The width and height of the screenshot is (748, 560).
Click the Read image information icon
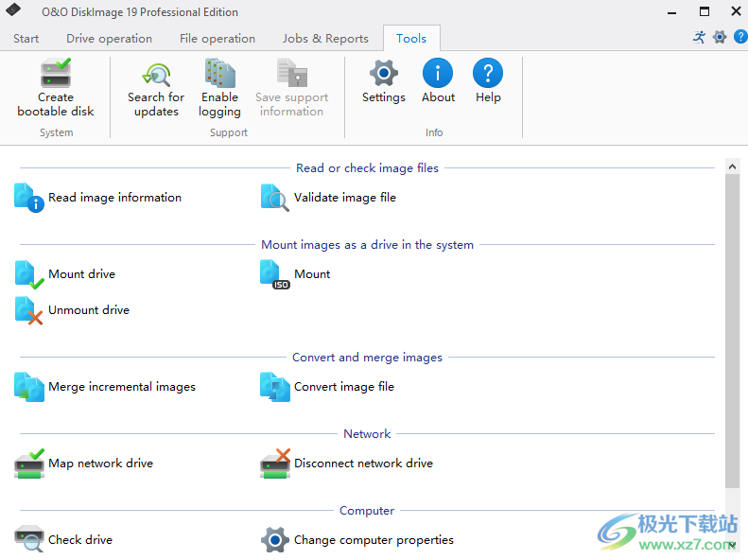click(x=29, y=198)
